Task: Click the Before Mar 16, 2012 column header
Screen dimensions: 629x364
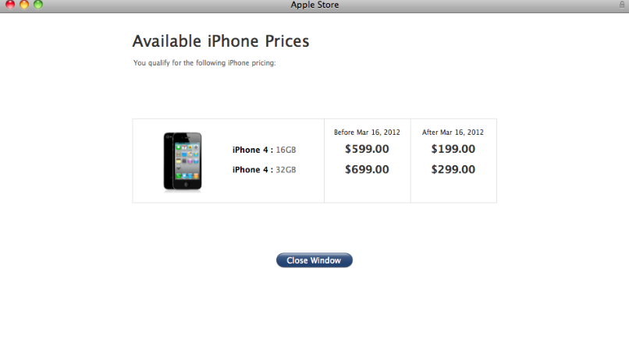Action: 367,133
